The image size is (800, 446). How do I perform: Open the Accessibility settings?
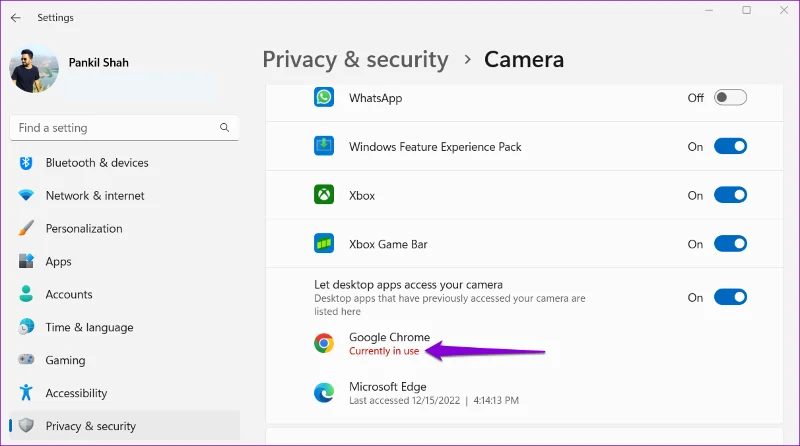pos(124,393)
